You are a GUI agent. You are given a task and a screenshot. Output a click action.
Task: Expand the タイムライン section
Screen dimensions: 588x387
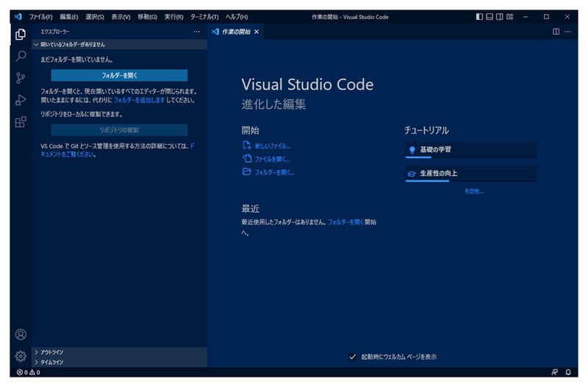click(x=119, y=362)
